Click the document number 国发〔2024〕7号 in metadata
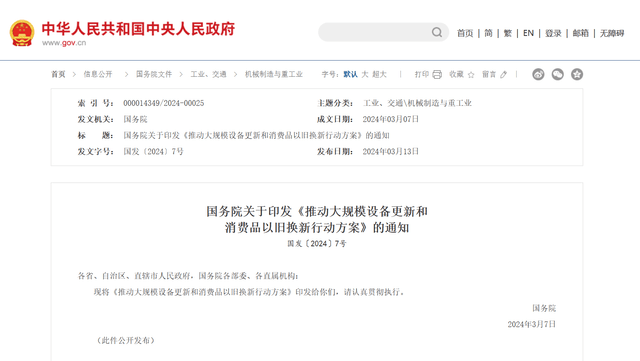 coord(153,152)
